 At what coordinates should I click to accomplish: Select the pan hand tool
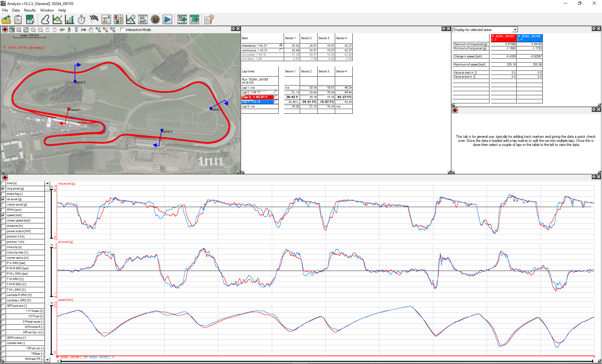point(91,30)
